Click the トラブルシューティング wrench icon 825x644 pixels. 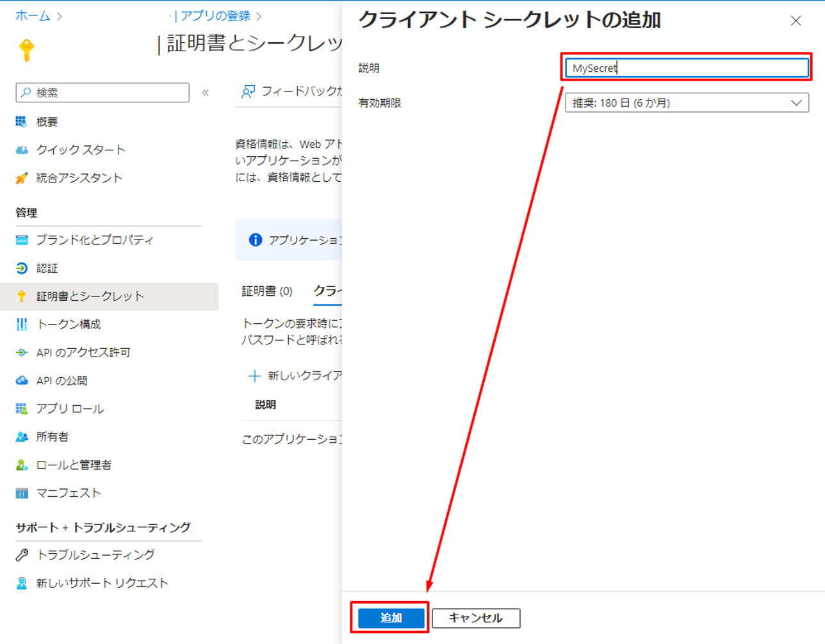point(22,555)
